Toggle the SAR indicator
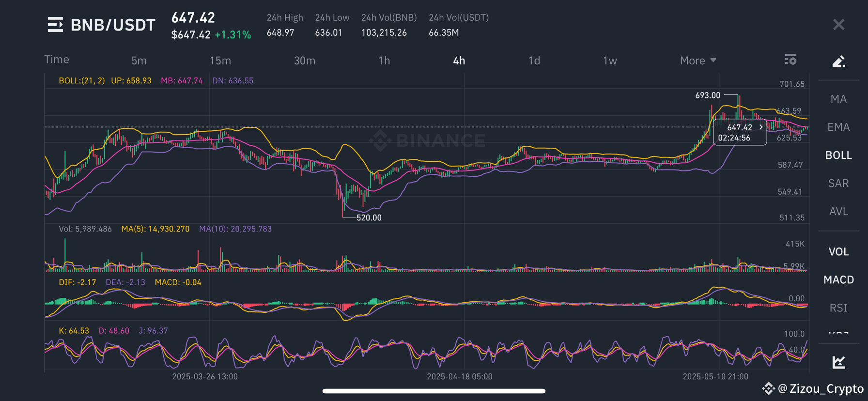868x401 pixels. (838, 184)
